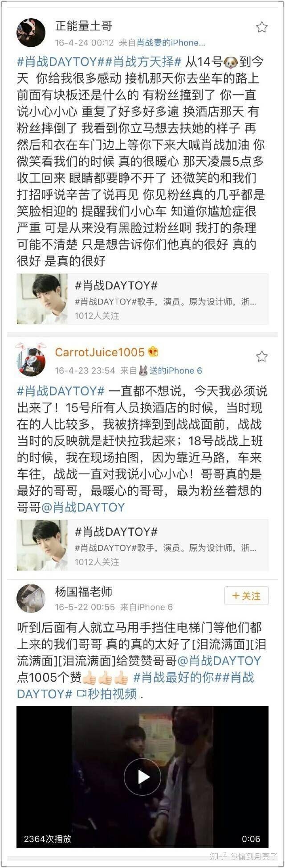
Task: Open 正能量土哥's profile avatar
Action: click(31, 33)
